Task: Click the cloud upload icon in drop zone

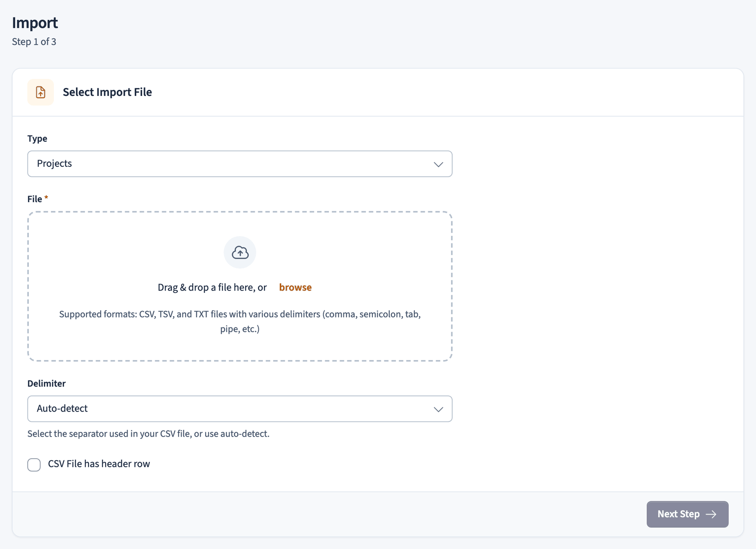Action: pyautogui.click(x=240, y=252)
